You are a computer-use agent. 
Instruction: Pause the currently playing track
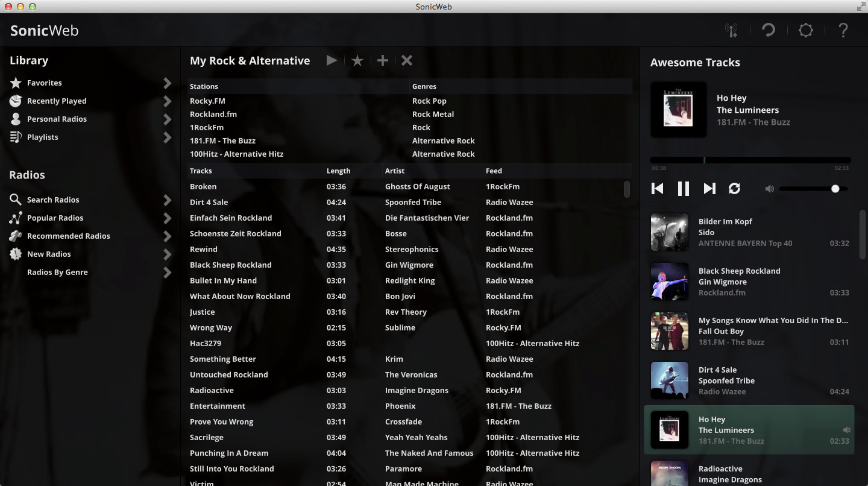tap(683, 189)
